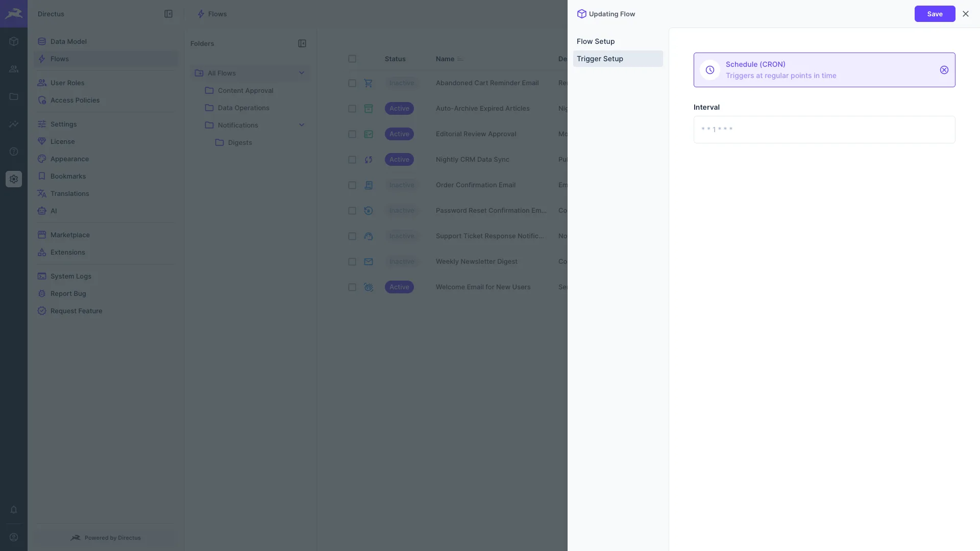Open Settings gear module icon

(x=14, y=179)
